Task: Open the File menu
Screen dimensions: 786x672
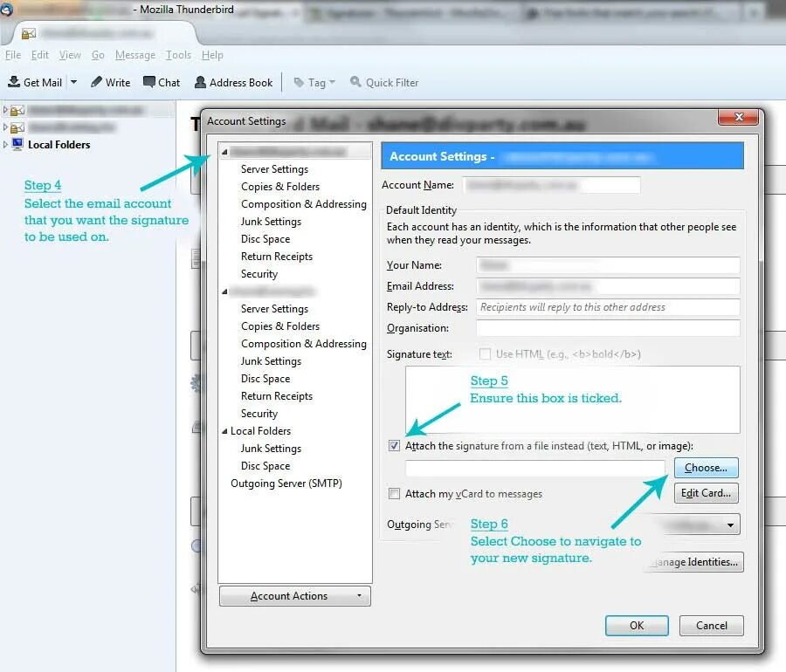Action: click(x=13, y=55)
